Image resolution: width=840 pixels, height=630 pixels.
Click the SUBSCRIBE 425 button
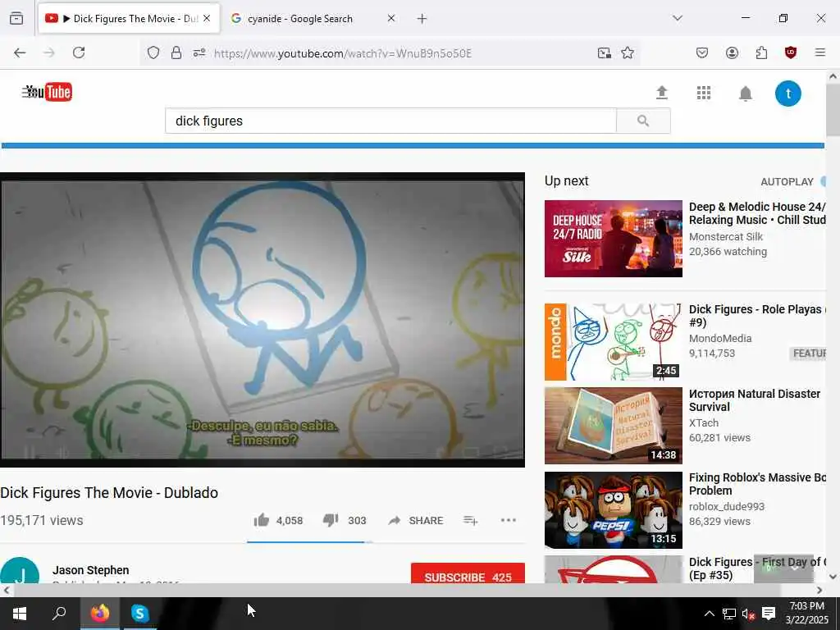468,573
